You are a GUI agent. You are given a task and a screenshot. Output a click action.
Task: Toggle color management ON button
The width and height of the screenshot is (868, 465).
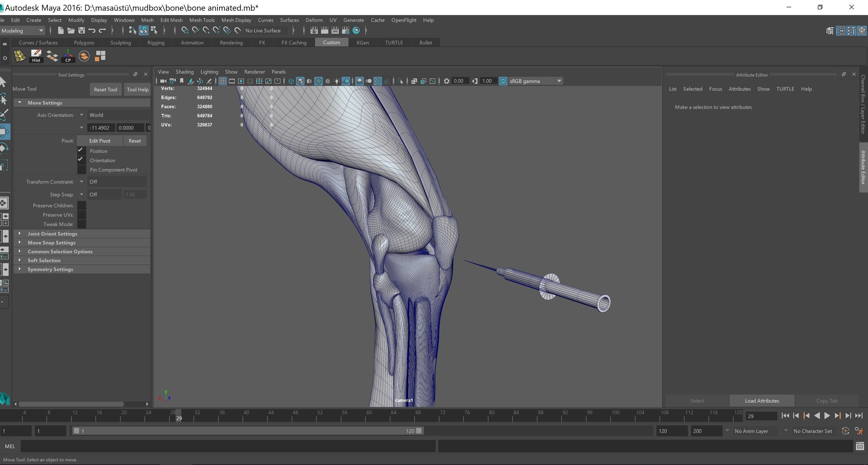(503, 81)
